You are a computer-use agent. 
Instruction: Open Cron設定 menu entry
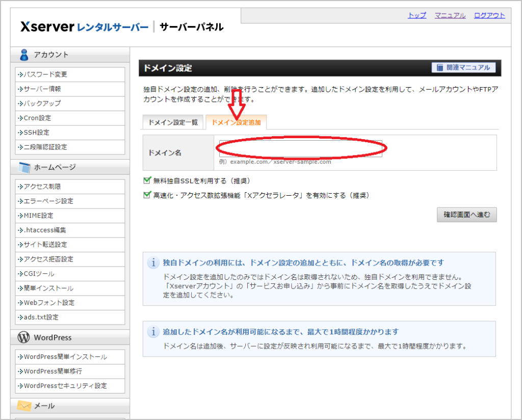coord(70,118)
